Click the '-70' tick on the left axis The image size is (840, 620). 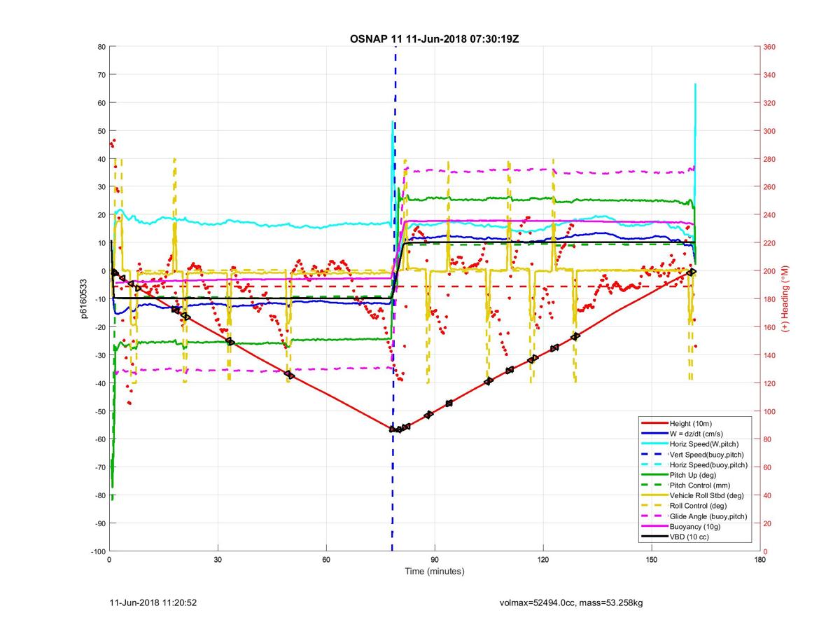(99, 467)
